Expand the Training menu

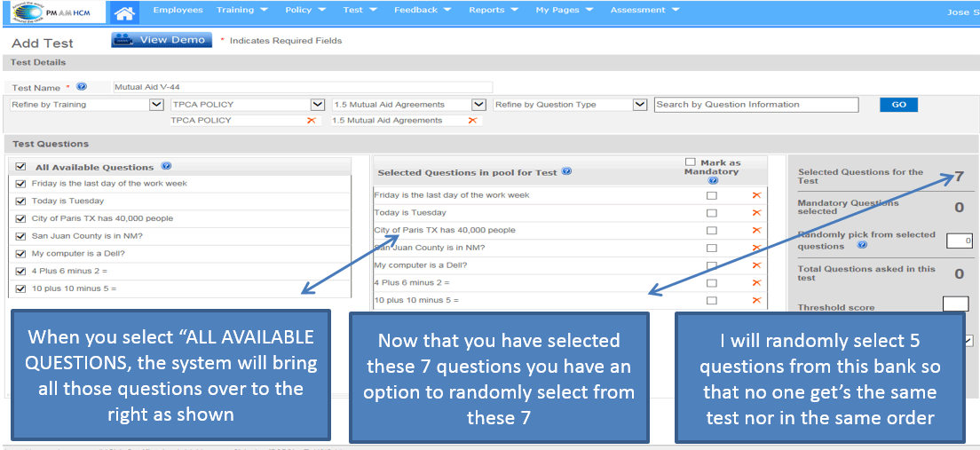point(241,10)
